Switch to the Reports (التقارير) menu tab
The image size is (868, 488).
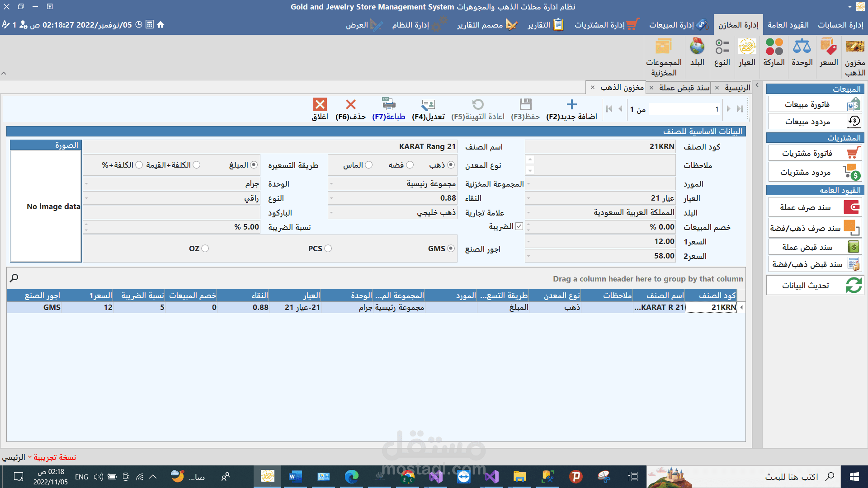tap(545, 25)
